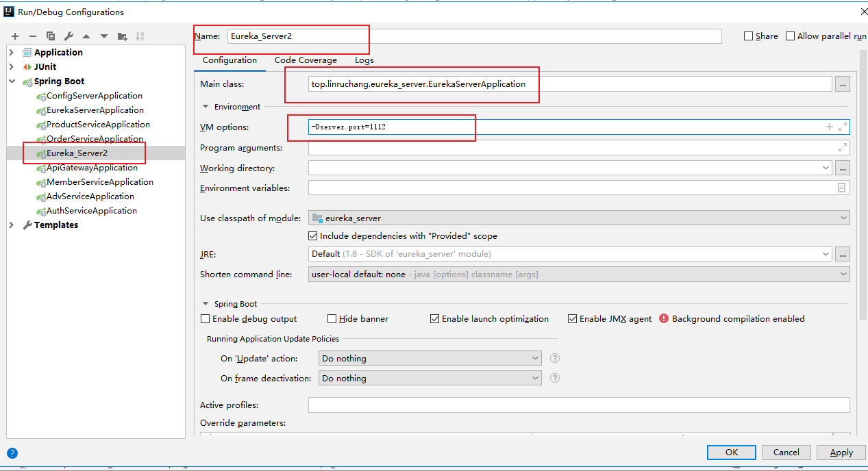Enable debug output checkbox
Viewport: 868px width, 471px height.
205,318
